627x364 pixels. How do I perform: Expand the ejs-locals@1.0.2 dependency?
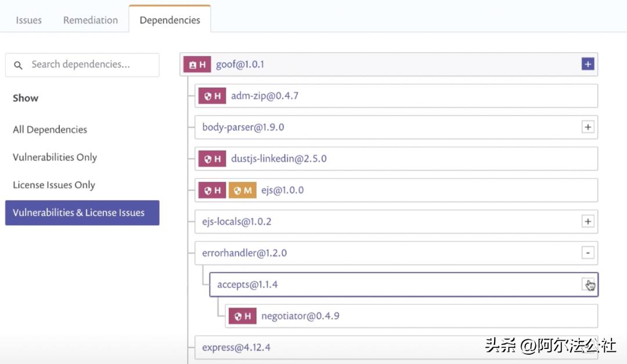click(588, 221)
